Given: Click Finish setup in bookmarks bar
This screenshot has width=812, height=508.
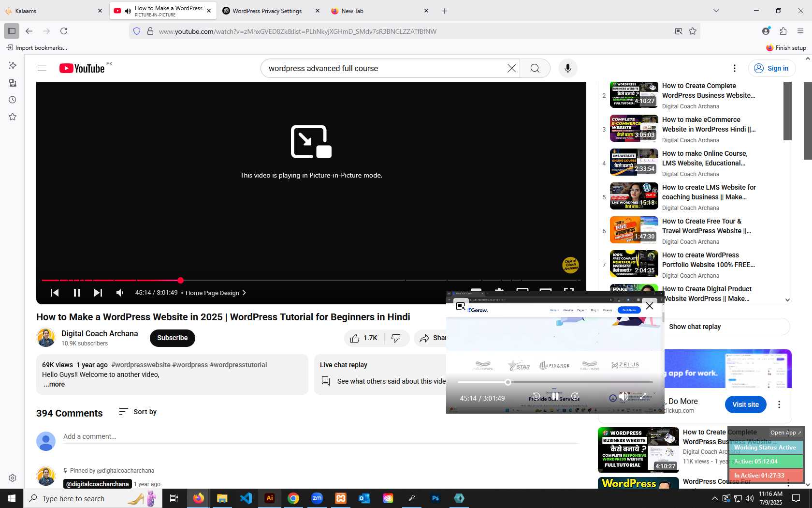Looking at the screenshot, I should pyautogui.click(x=786, y=47).
